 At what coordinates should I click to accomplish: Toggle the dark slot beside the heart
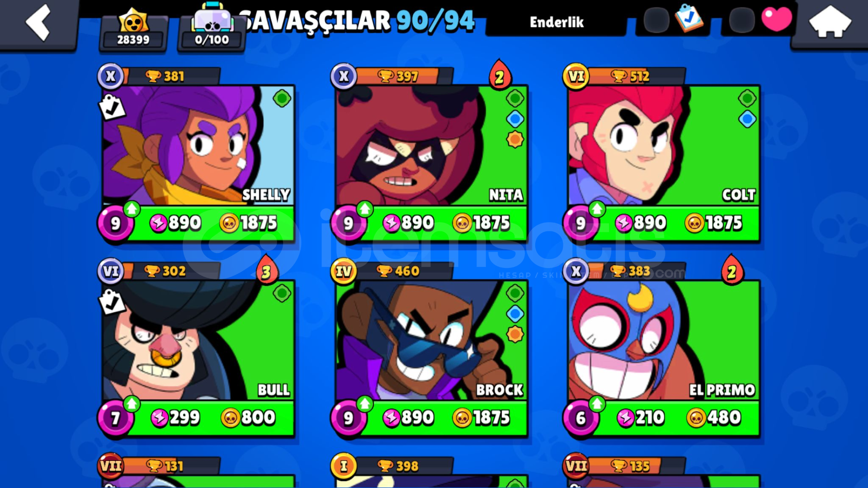[x=741, y=20]
